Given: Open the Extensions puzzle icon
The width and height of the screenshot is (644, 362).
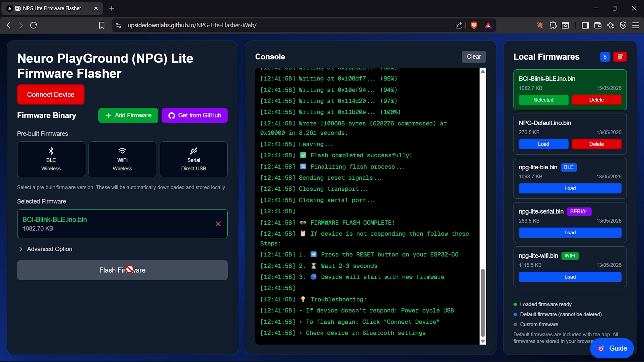Looking at the screenshot, I should [x=553, y=25].
